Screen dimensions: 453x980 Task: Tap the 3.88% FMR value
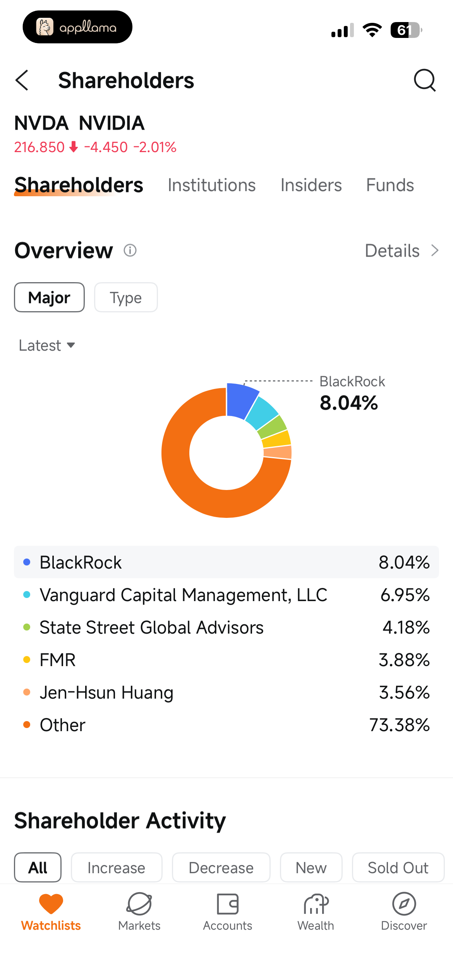[x=404, y=660]
